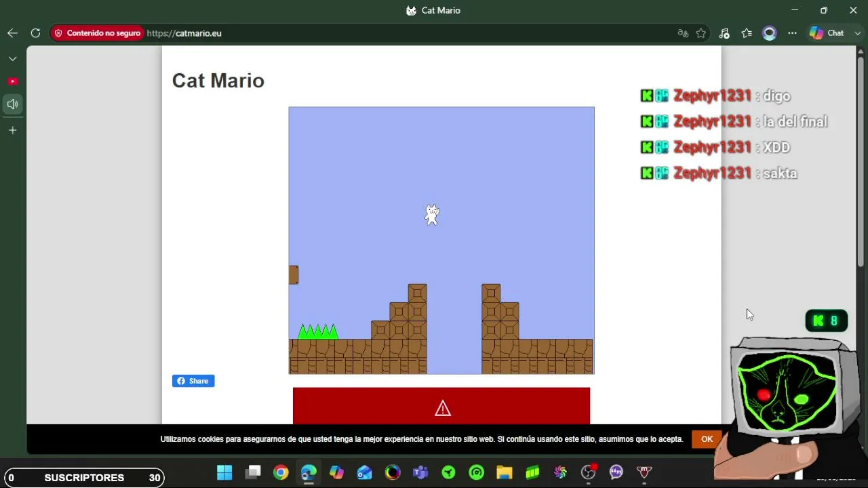
Task: Select the active tab playing audio
Action: (12, 104)
